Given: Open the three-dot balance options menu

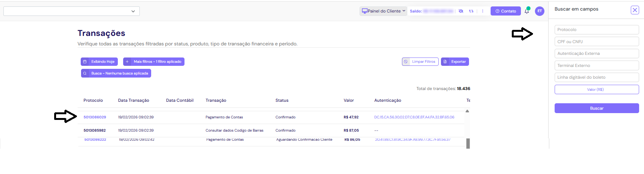Looking at the screenshot, I should coord(483,11).
